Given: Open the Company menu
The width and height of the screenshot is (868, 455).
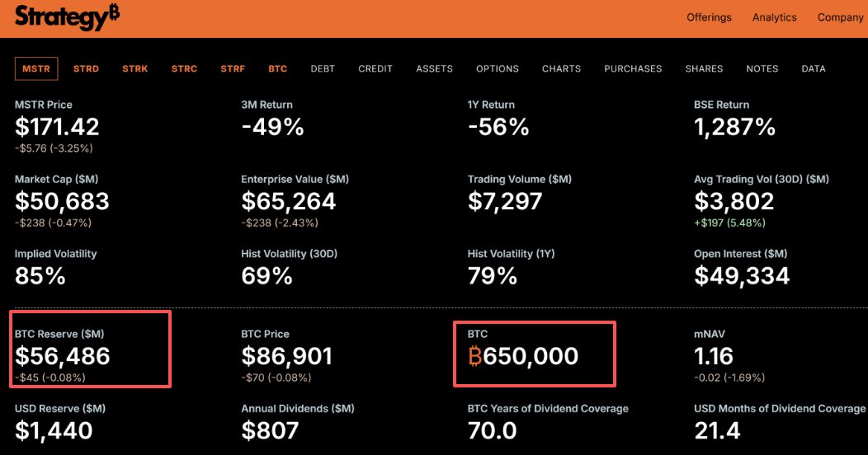Looking at the screenshot, I should (840, 17).
